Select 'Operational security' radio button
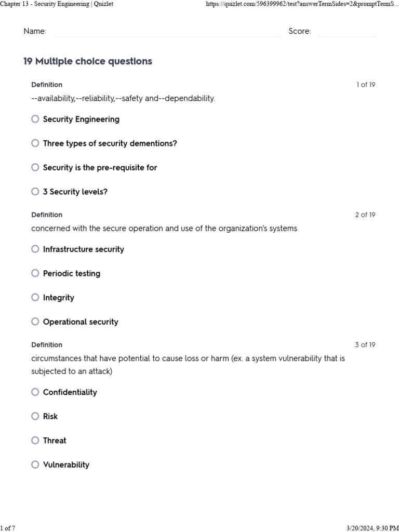Screen dimensions: 399x532 coord(35,322)
